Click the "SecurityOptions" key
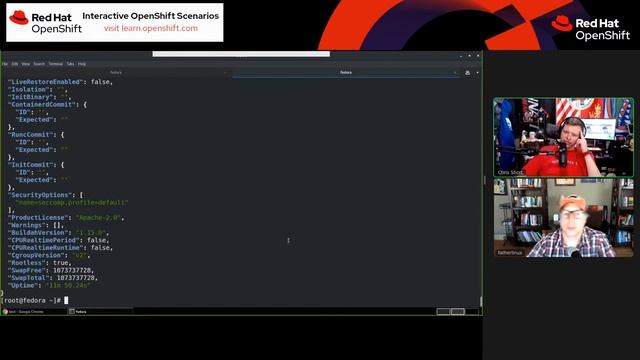Viewport: 640px width, 360px height. point(40,195)
